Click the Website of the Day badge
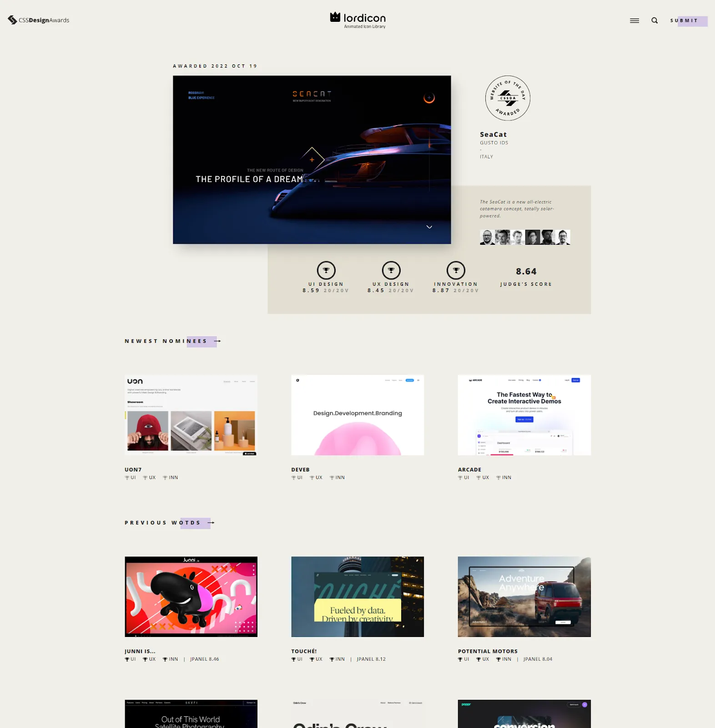The height and width of the screenshot is (728, 715). tap(508, 98)
